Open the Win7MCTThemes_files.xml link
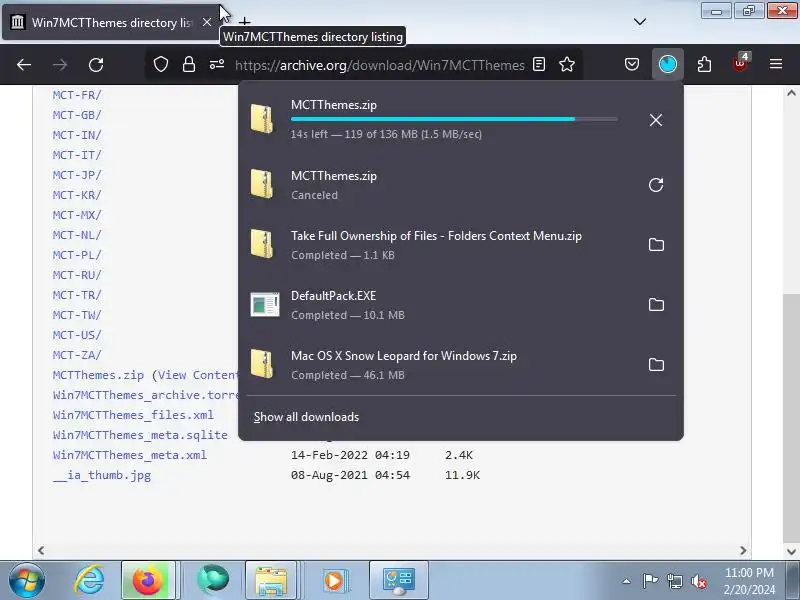Screen dimensions: 800x600 tap(133, 415)
